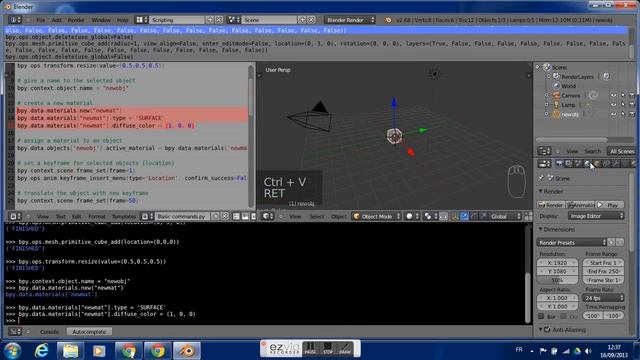Open the text editor Format menu
Screen dimensions: 640x360
(x=97, y=216)
